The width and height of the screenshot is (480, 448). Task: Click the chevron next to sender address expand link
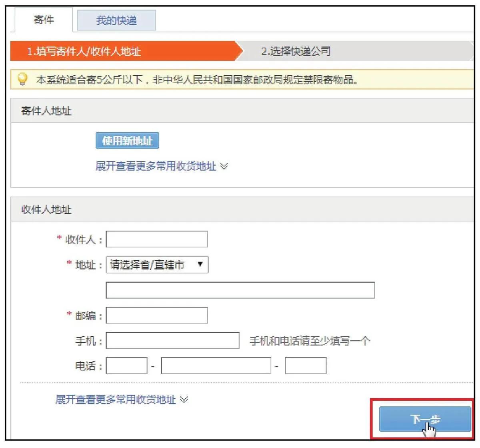(x=224, y=167)
